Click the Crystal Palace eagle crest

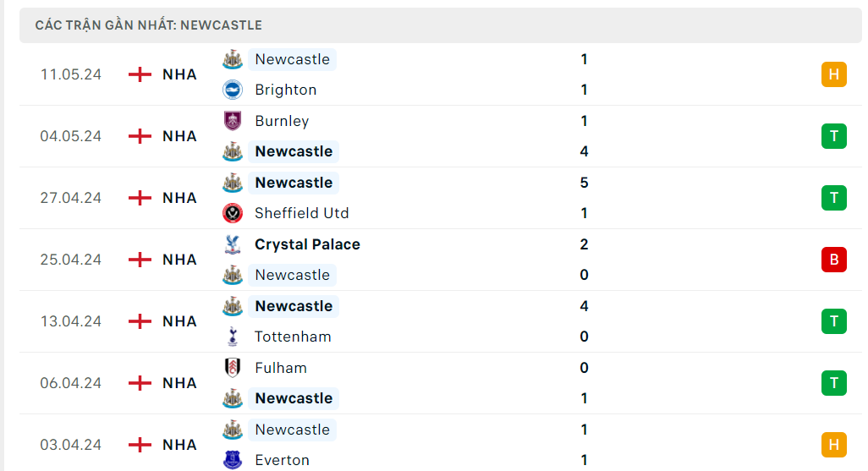232,244
